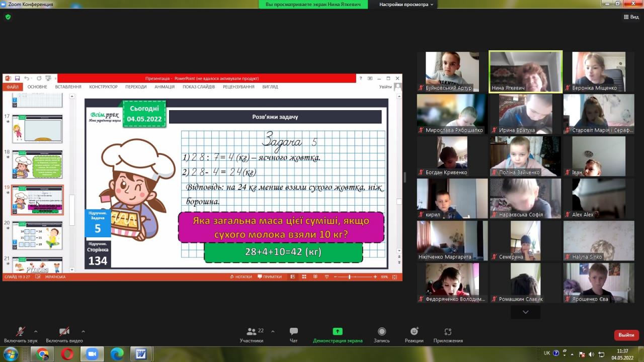Viewport: 644px width, 362px height.
Task: Open the Приложения apps panel
Action: coord(448,334)
